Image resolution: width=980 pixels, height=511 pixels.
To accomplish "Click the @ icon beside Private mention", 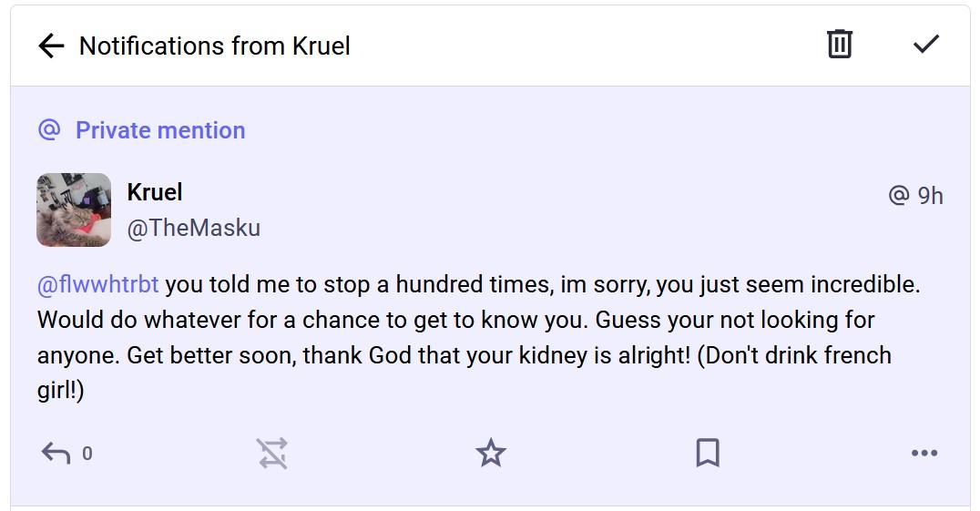I will point(49,130).
